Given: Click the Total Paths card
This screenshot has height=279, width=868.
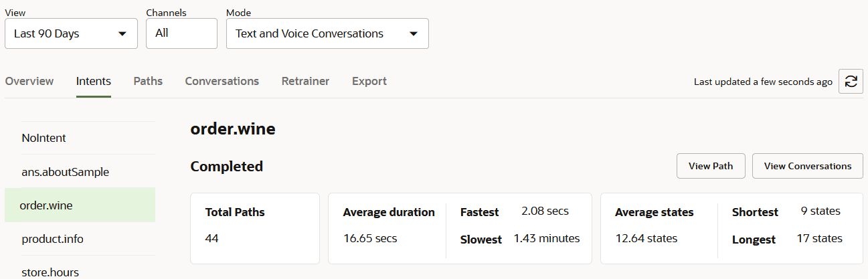Looking at the screenshot, I should pyautogui.click(x=254, y=228).
